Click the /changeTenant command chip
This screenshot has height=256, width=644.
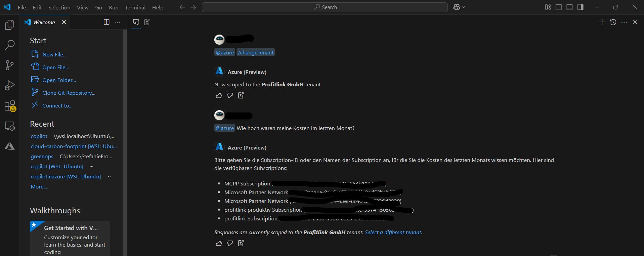coord(256,52)
